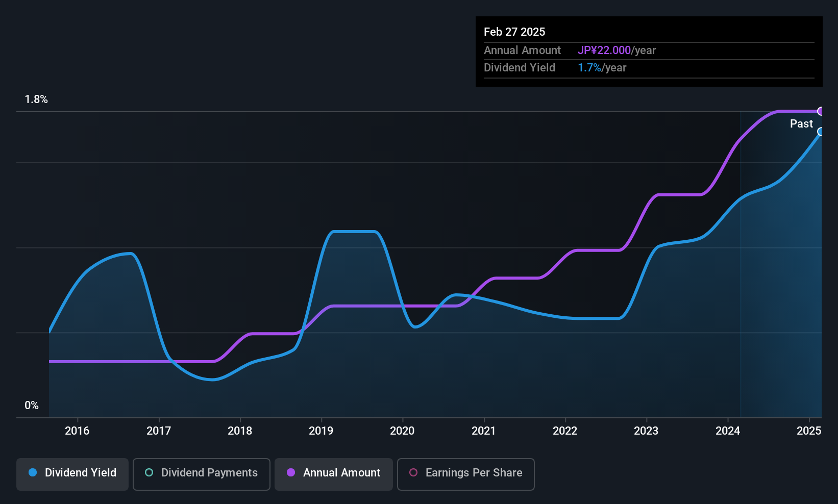Select the 2017 x-axis label

coord(159,431)
